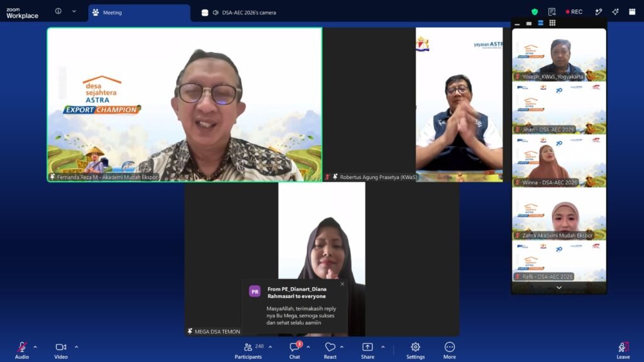Viewport: 644px width, 362px height.
Task: Click the PR avatar in chat notification
Action: click(x=255, y=292)
